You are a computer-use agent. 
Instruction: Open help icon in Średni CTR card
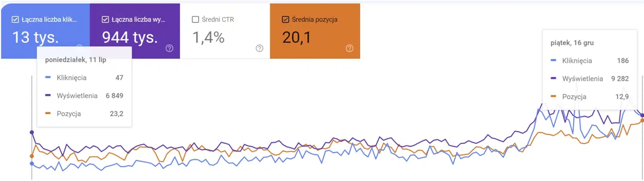coord(259,48)
